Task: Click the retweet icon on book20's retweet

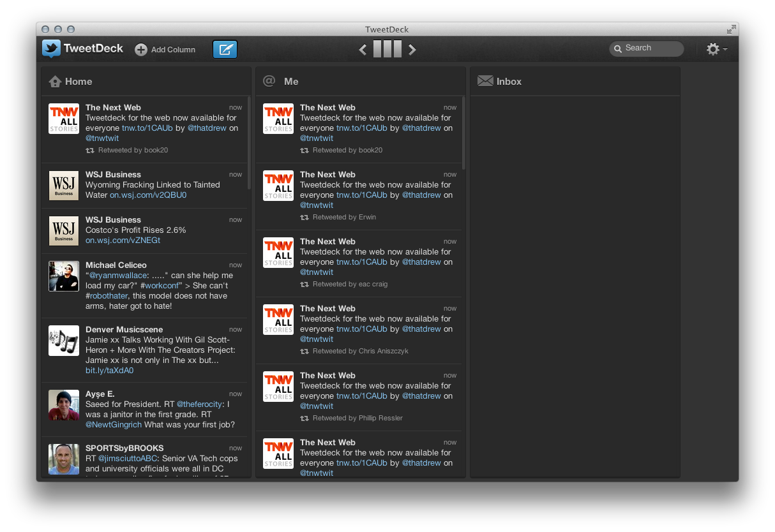Action: coord(89,150)
